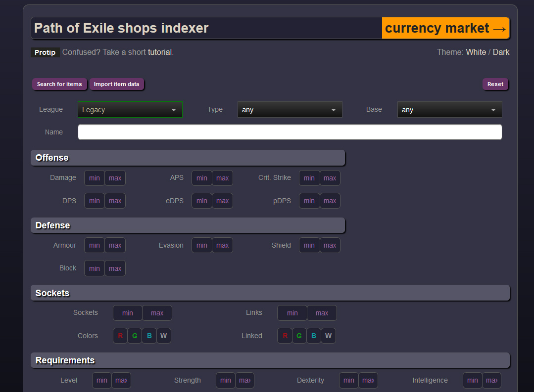This screenshot has width=534, height=392.
Task: Click the Dexterity max field
Action: [x=368, y=381]
